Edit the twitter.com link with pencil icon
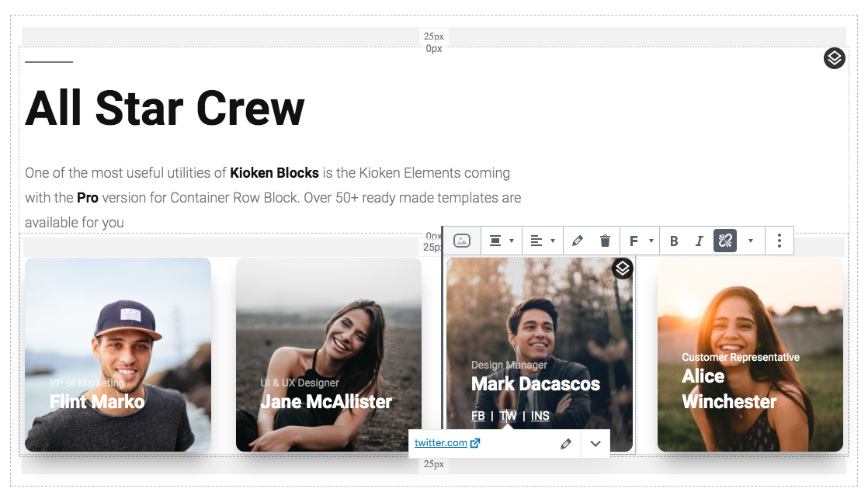 click(566, 444)
